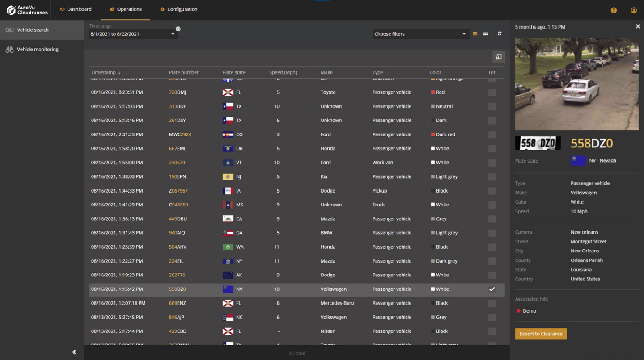Clear the time range with the X icon

pos(178,29)
